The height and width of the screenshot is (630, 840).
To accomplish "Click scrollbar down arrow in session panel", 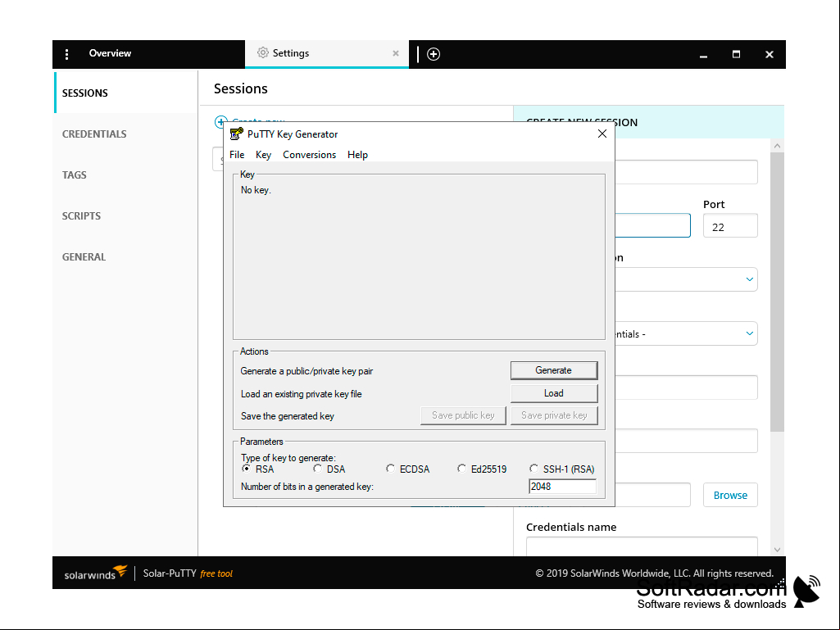I will coord(778,550).
